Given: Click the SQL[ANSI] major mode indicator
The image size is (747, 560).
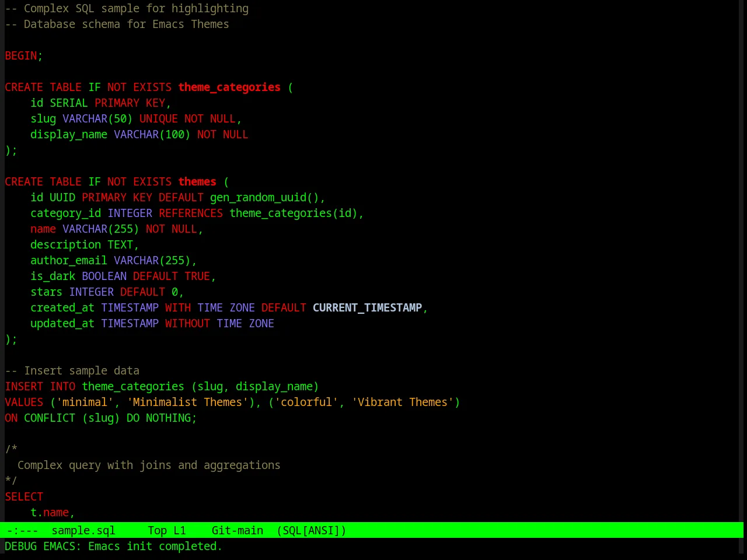Looking at the screenshot, I should click(312, 530).
